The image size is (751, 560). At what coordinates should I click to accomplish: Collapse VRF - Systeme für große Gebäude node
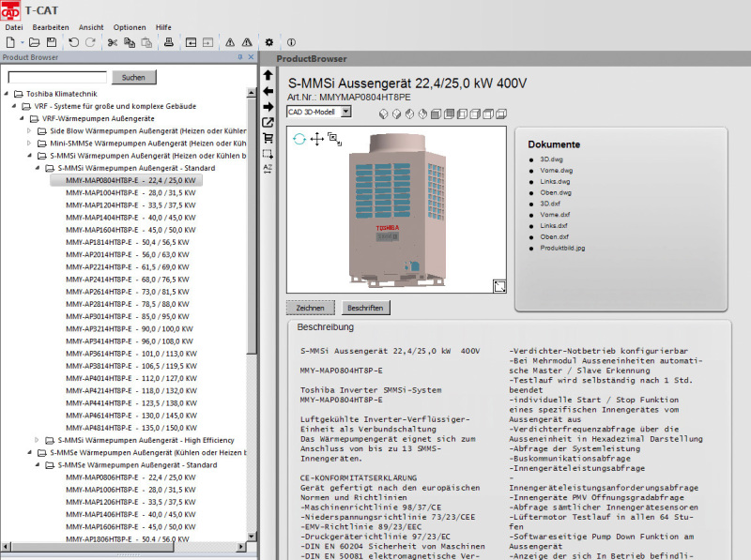14,106
